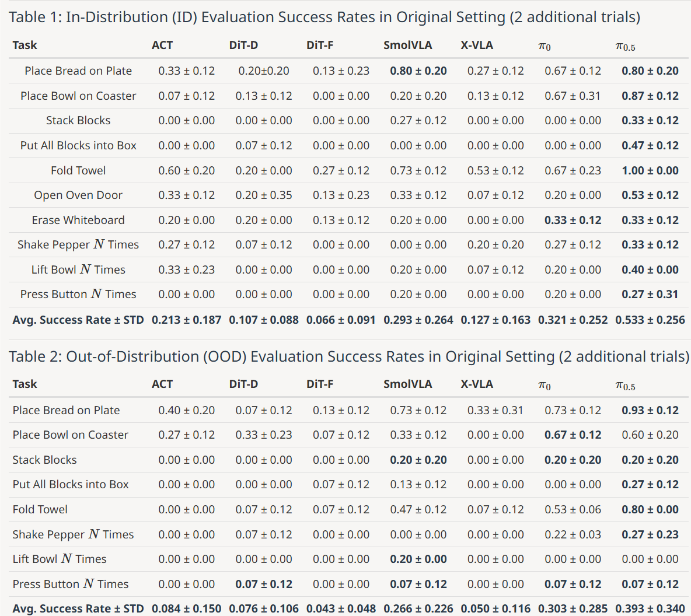This screenshot has width=691, height=616.
Task: Click Stack Blocks in the OOD table
Action: click(x=44, y=460)
